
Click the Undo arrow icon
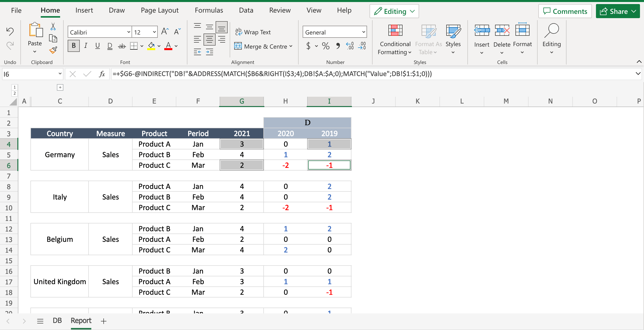click(10, 31)
